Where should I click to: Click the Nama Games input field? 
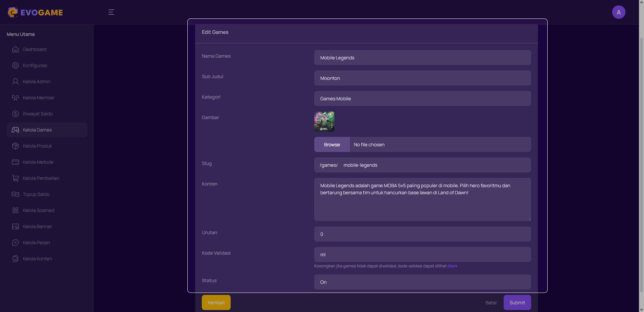[422, 58]
